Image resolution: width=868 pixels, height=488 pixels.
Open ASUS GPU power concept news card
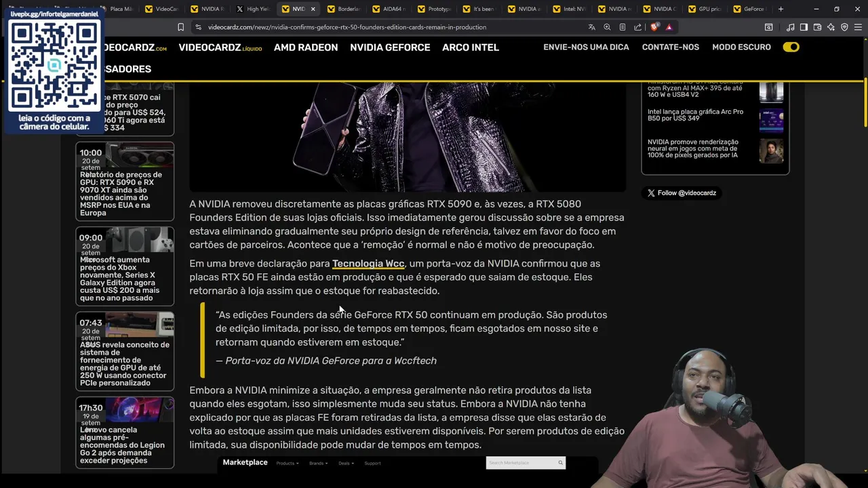coord(125,352)
